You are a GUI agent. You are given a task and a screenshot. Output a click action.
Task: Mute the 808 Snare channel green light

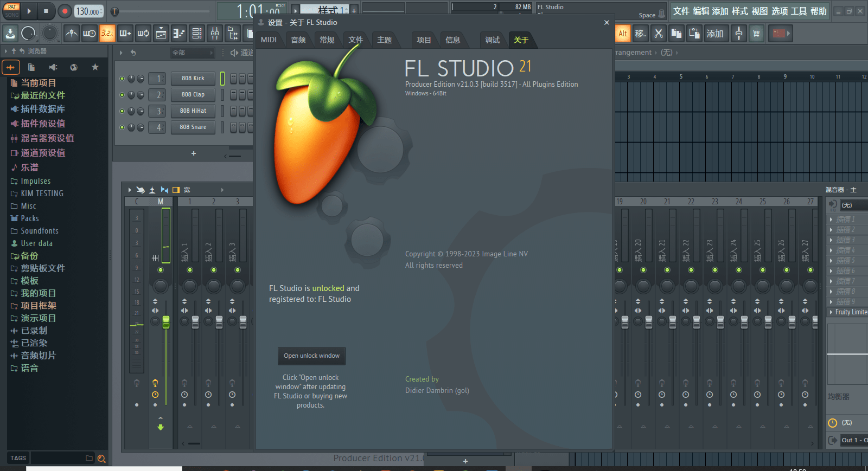pyautogui.click(x=122, y=127)
